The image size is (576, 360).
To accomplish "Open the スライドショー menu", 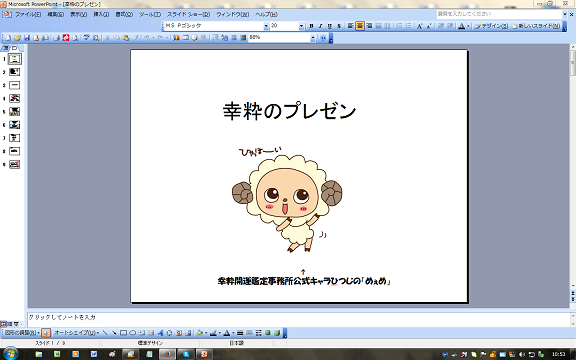I will [x=188, y=14].
